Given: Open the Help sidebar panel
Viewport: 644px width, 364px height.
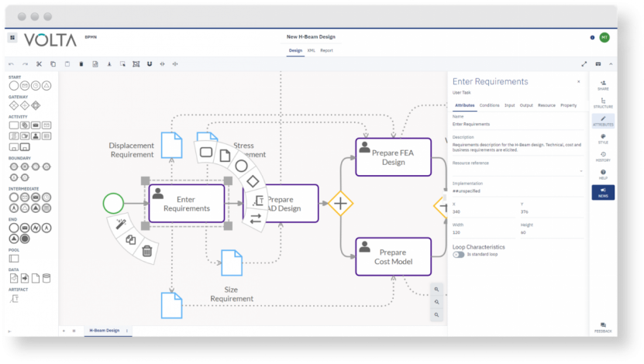Looking at the screenshot, I should [603, 174].
